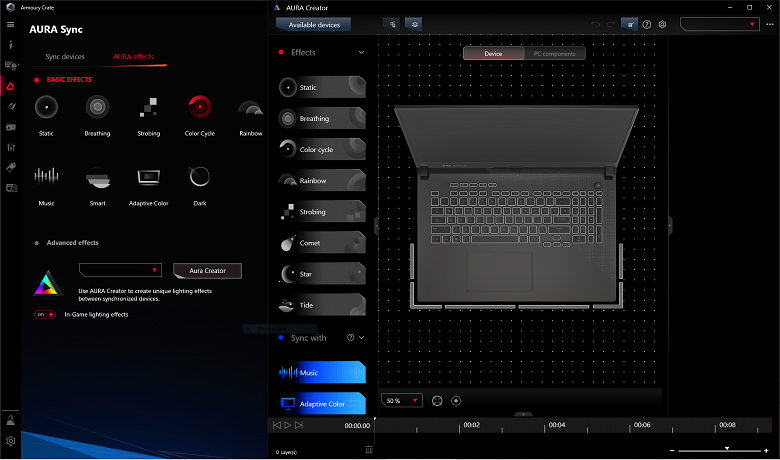The width and height of the screenshot is (780, 460).
Task: Play the timeline
Action: click(x=288, y=425)
